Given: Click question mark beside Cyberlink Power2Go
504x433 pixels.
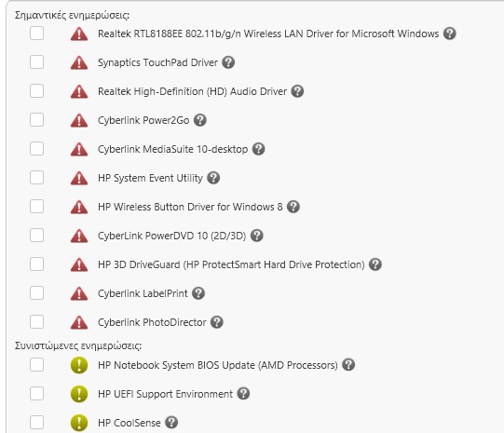Looking at the screenshot, I should [x=200, y=120].
